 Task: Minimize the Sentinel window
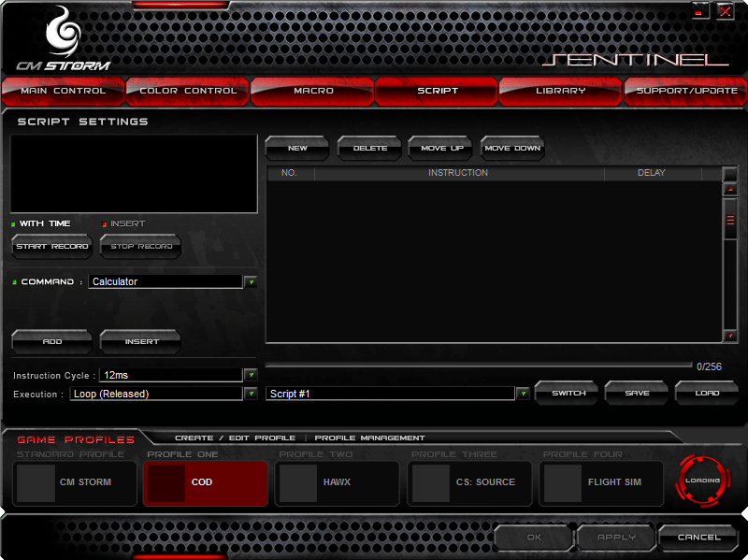pos(699,10)
